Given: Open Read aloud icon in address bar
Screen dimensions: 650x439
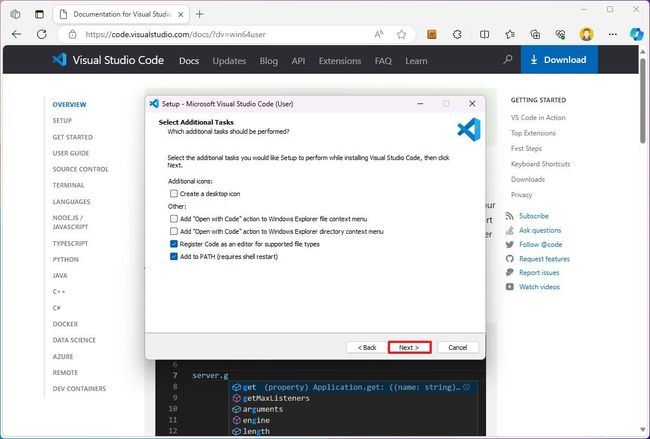Looking at the screenshot, I should [379, 34].
